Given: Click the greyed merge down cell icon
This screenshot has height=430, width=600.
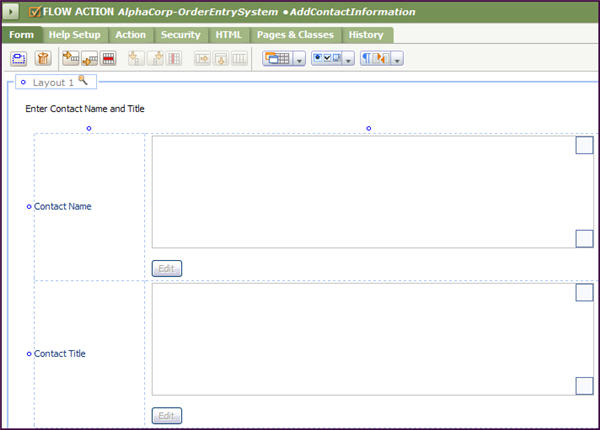Looking at the screenshot, I should [x=221, y=59].
